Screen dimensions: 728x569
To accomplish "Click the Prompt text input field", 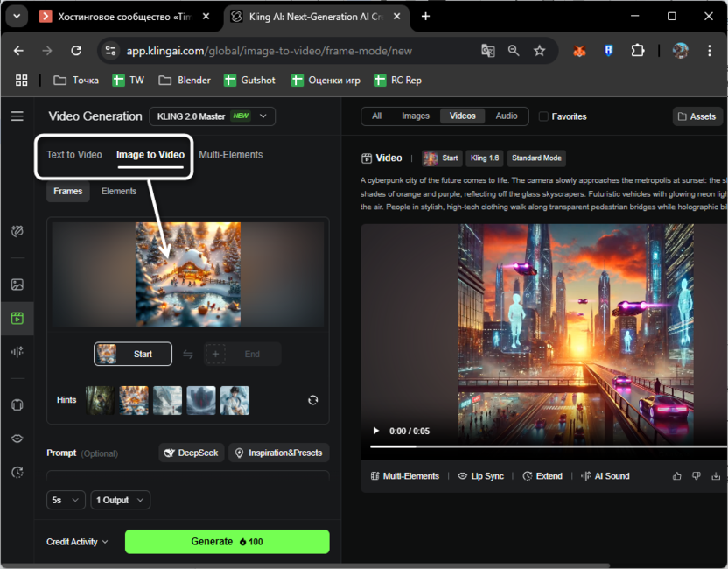I will 188,475.
